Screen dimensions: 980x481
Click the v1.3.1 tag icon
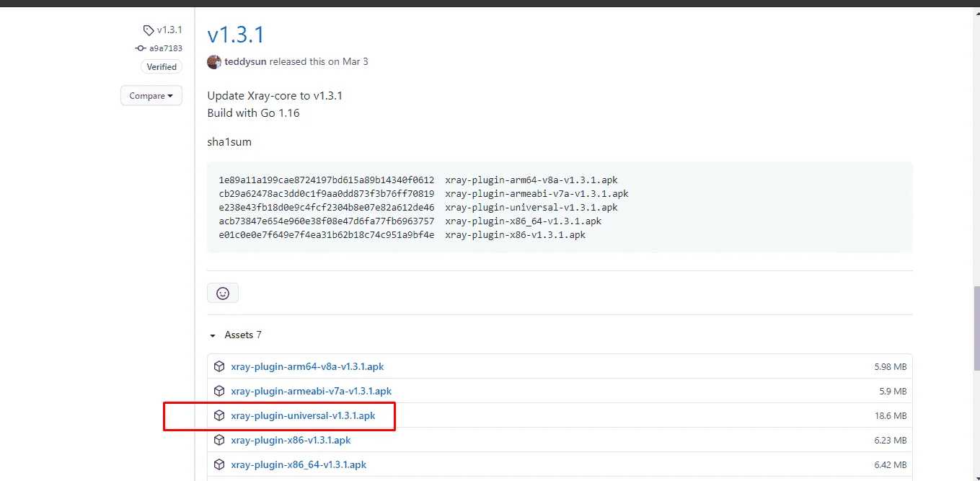click(x=149, y=30)
